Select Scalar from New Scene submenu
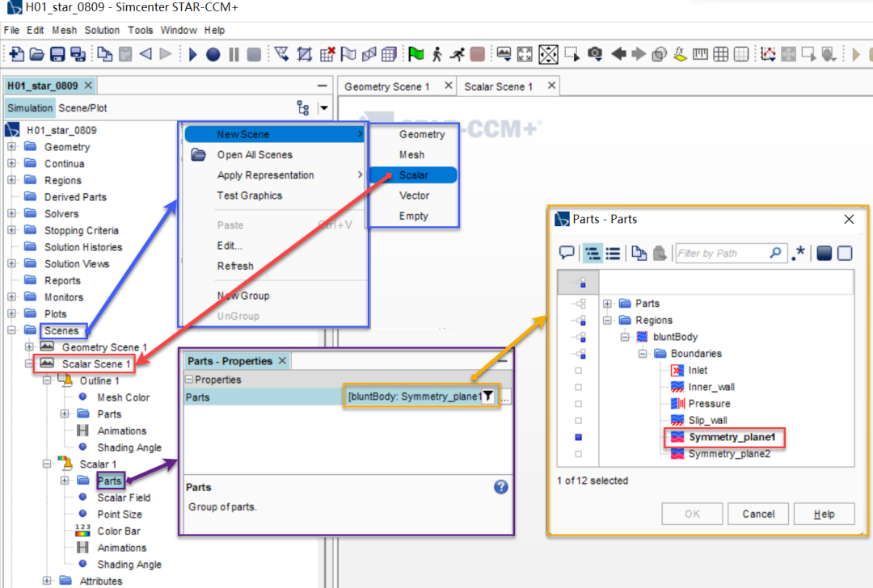This screenshot has width=873, height=588. [x=413, y=175]
